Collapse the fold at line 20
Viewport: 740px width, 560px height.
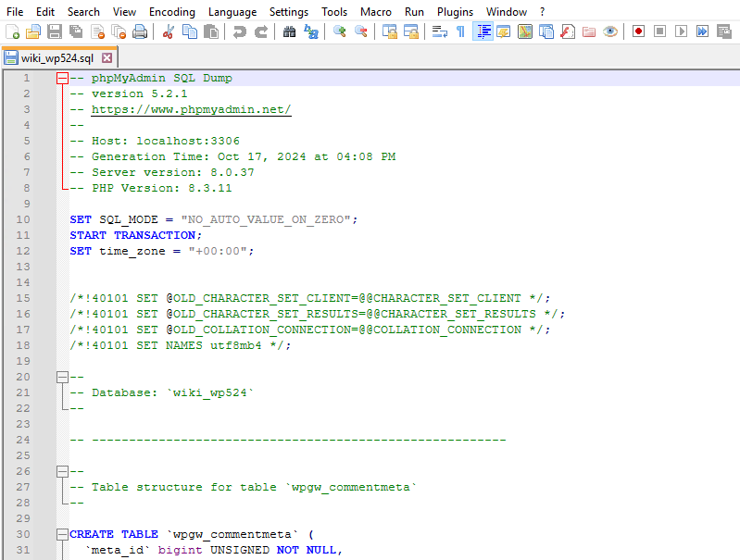point(62,377)
